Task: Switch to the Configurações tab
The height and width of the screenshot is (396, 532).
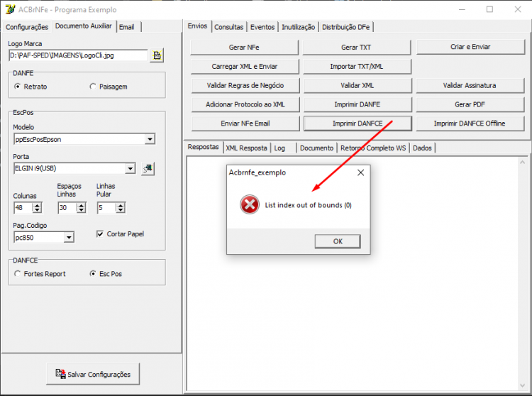Action: tap(27, 27)
